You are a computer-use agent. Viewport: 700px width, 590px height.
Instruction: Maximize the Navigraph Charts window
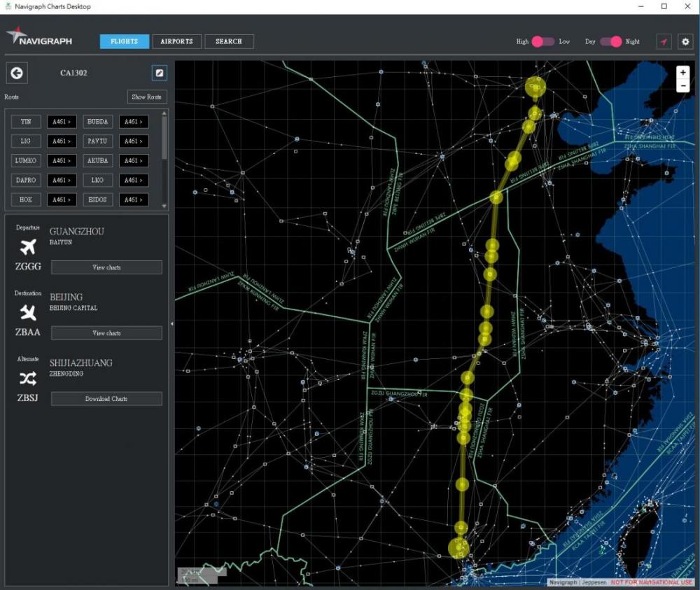pos(664,6)
